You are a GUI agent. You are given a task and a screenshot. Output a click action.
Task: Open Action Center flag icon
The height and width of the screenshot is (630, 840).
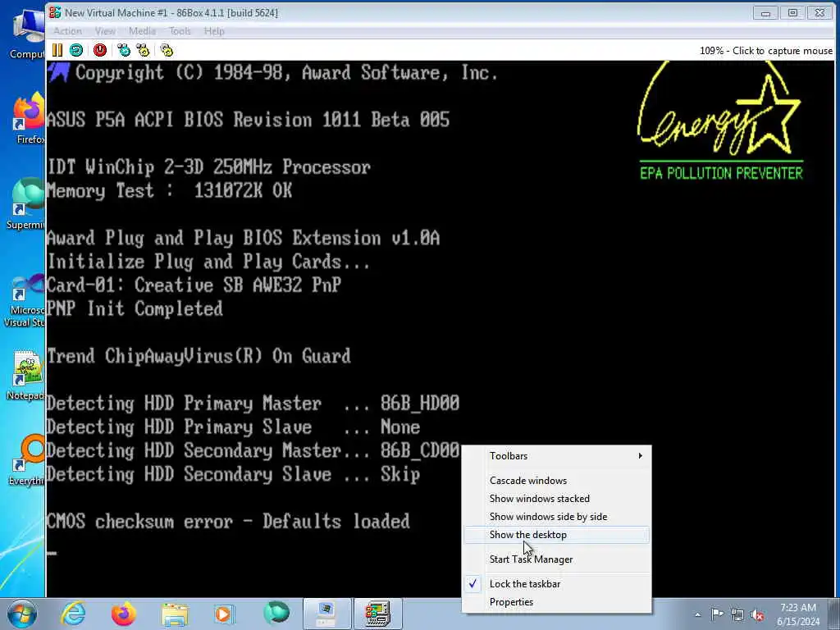(x=717, y=614)
